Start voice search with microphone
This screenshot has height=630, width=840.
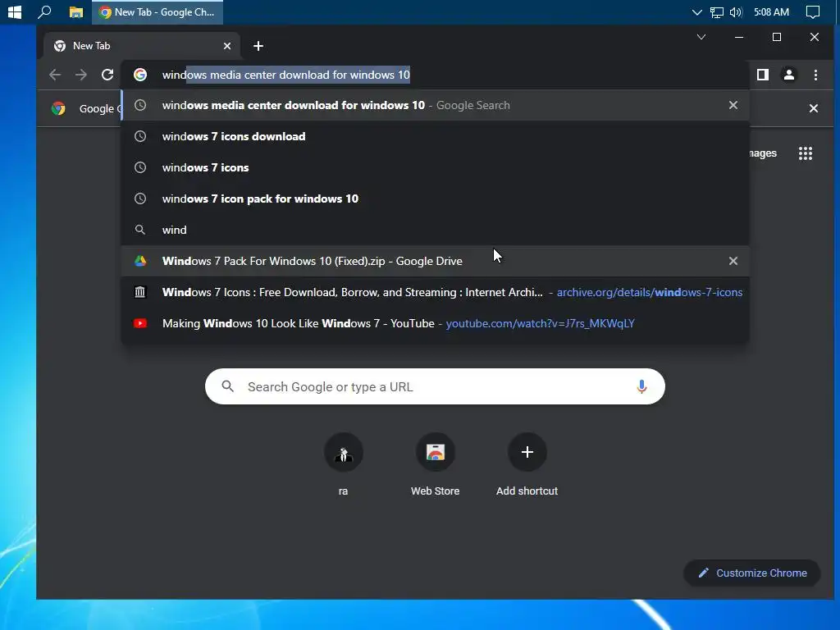point(641,386)
